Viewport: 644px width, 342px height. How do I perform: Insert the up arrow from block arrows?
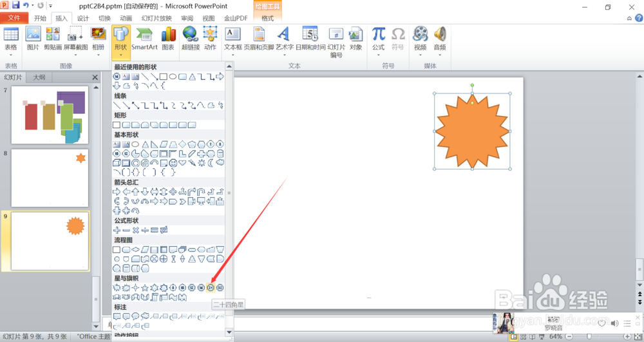pos(135,192)
